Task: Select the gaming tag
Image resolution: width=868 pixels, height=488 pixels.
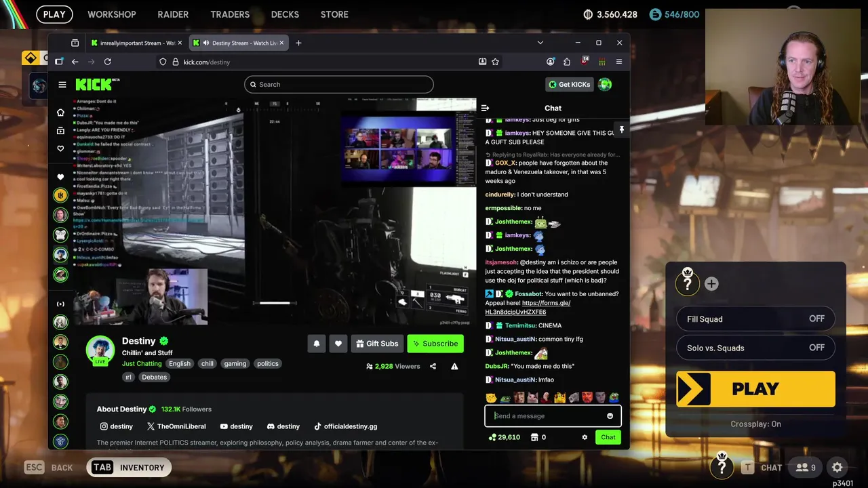Action: pos(235,363)
